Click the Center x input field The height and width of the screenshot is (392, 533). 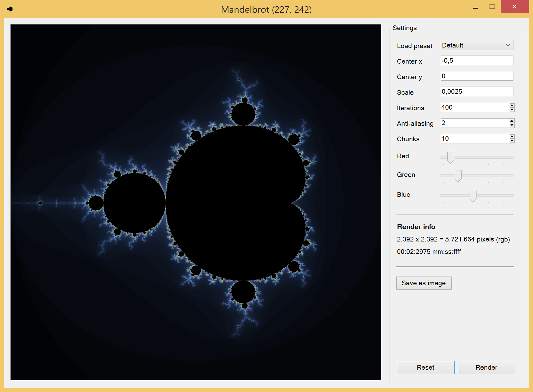tap(477, 61)
